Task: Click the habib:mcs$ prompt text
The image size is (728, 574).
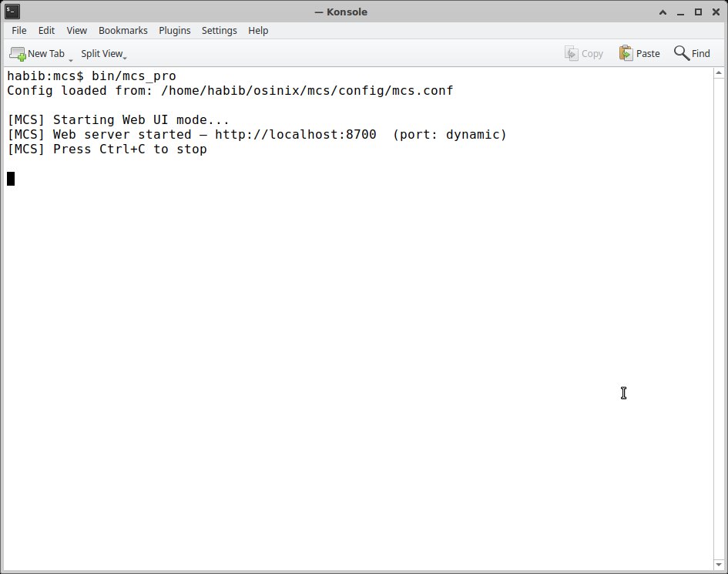Action: click(x=45, y=76)
